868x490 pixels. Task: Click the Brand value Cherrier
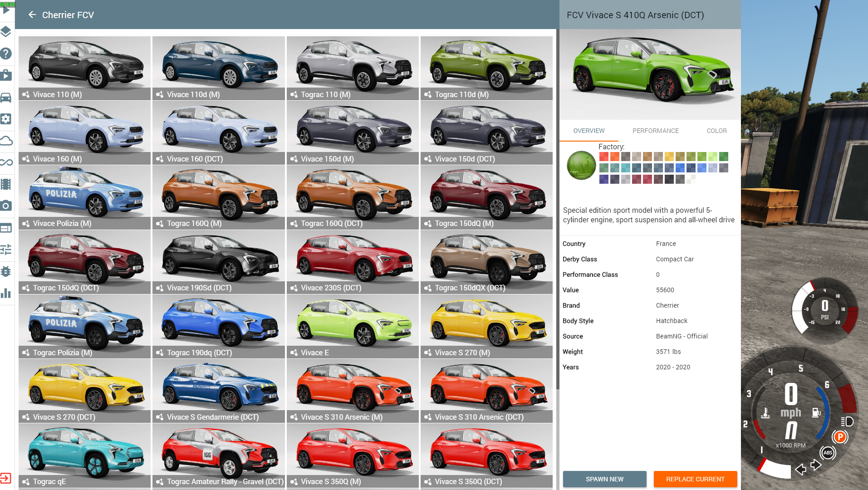(667, 305)
